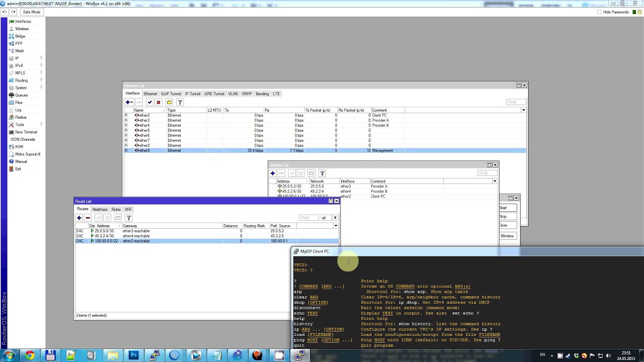Open the Manual help item
This screenshot has width=644, height=362.
coord(21,161)
